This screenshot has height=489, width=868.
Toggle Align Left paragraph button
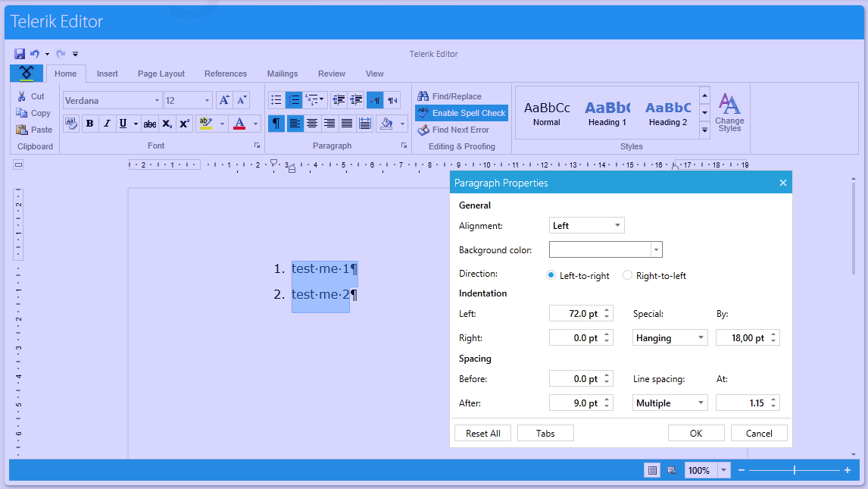coord(295,124)
